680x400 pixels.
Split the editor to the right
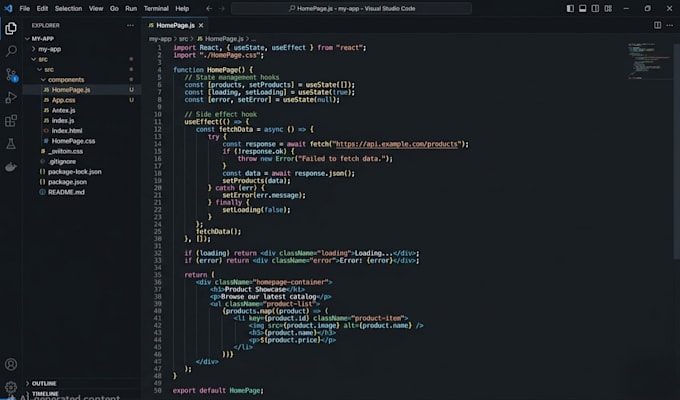[657, 25]
